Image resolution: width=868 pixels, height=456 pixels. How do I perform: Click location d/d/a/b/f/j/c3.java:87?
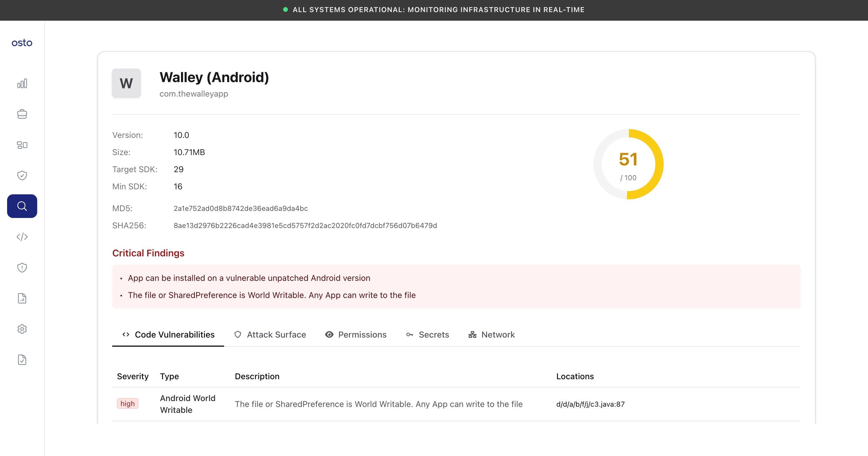tap(590, 404)
